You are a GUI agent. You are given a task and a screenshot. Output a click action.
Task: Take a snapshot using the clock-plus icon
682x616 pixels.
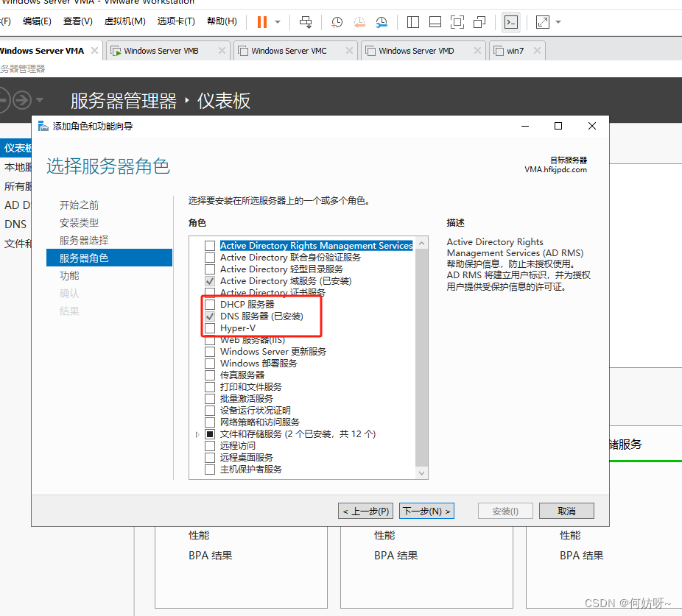pyautogui.click(x=337, y=22)
